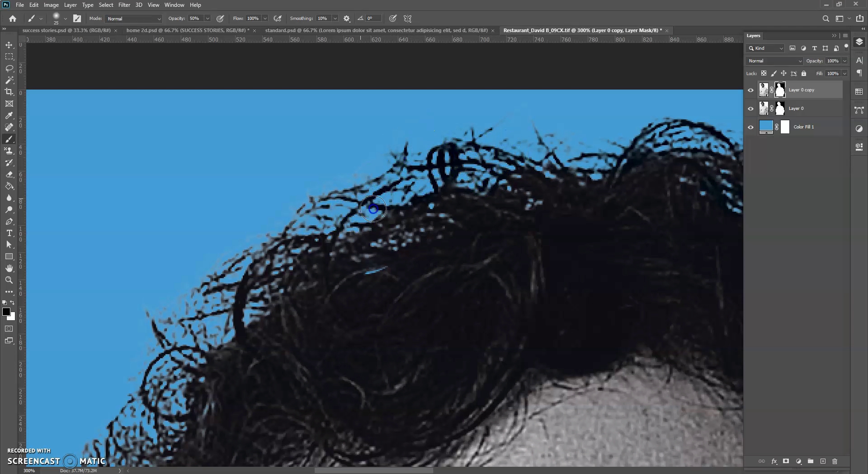This screenshot has height=474, width=868.
Task: Click the Home button in options bar
Action: click(13, 19)
